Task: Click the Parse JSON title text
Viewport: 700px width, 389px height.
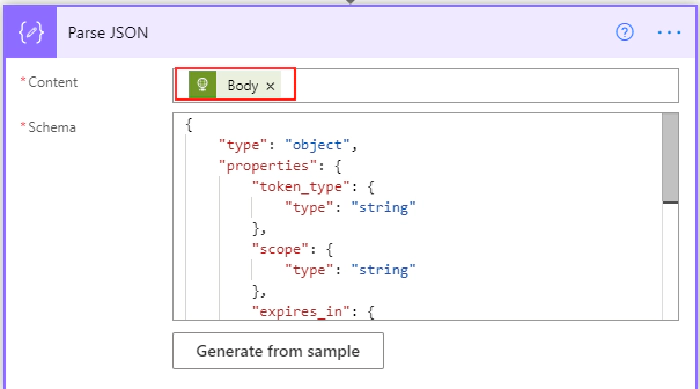Action: click(108, 33)
